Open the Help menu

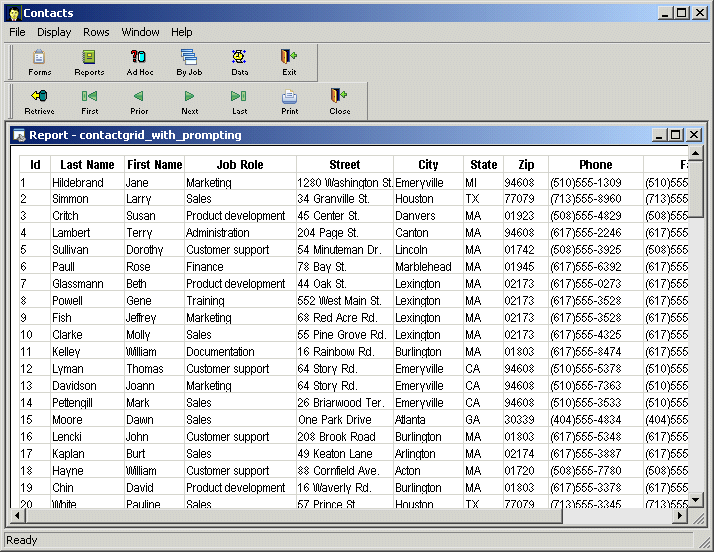tap(182, 32)
